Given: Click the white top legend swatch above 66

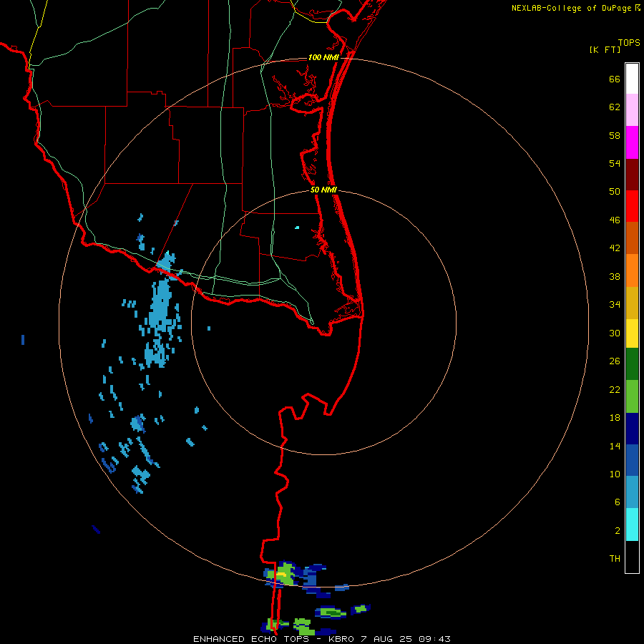Looking at the screenshot, I should coord(632,79).
